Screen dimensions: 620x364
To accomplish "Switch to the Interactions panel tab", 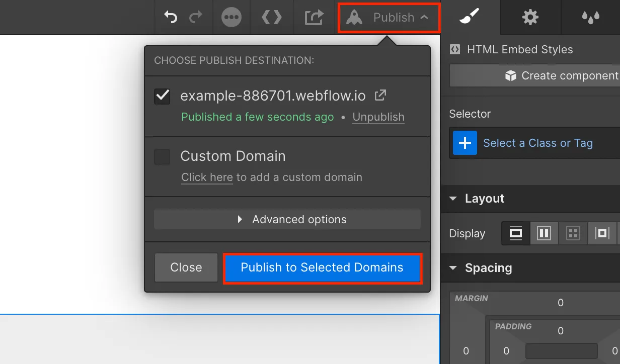I will click(590, 17).
